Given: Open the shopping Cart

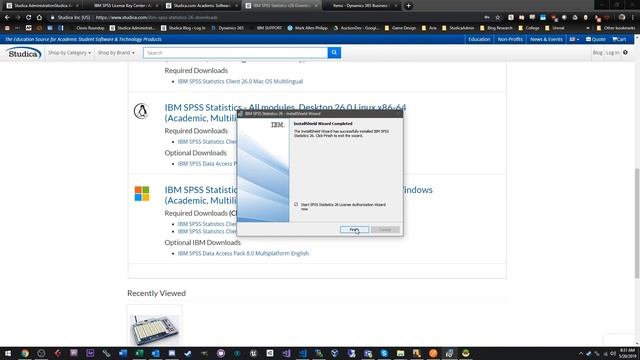Looking at the screenshot, I should [620, 39].
